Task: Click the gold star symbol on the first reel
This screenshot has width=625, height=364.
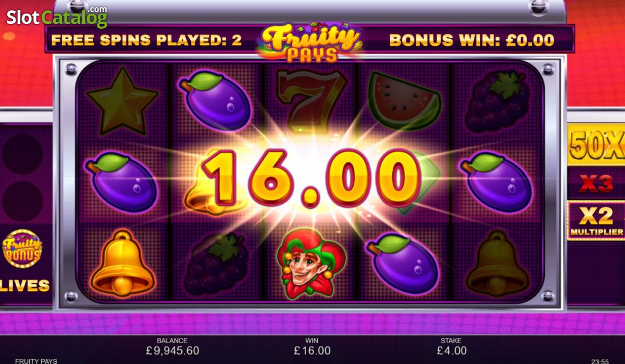Action: (122, 101)
